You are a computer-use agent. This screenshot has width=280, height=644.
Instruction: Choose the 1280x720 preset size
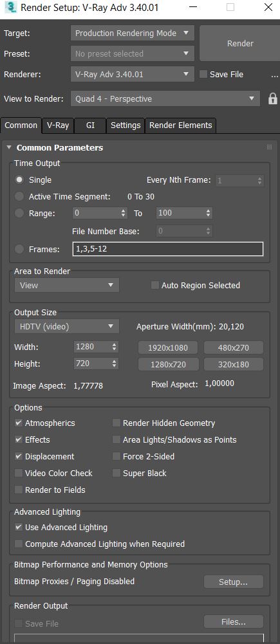168,364
